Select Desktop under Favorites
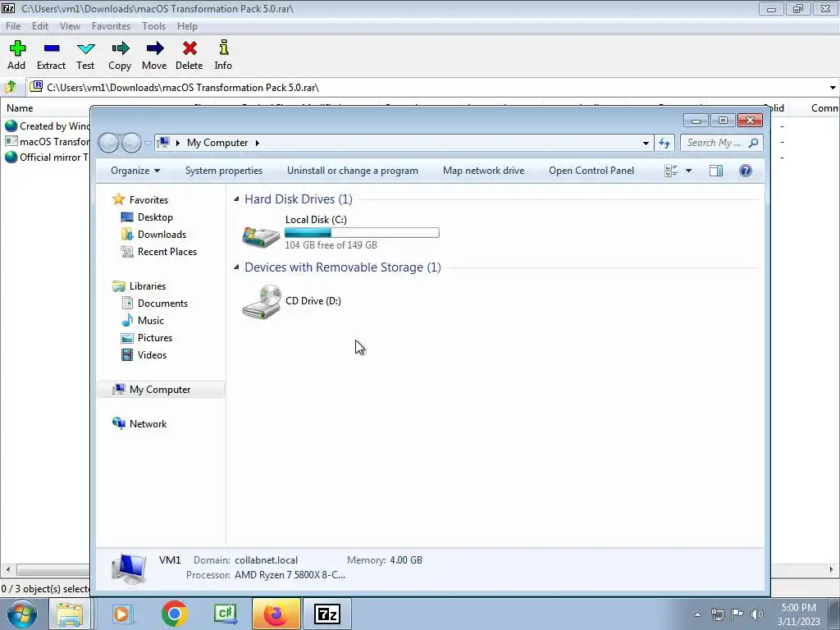Screen dimensions: 840x630 pyautogui.click(x=155, y=217)
